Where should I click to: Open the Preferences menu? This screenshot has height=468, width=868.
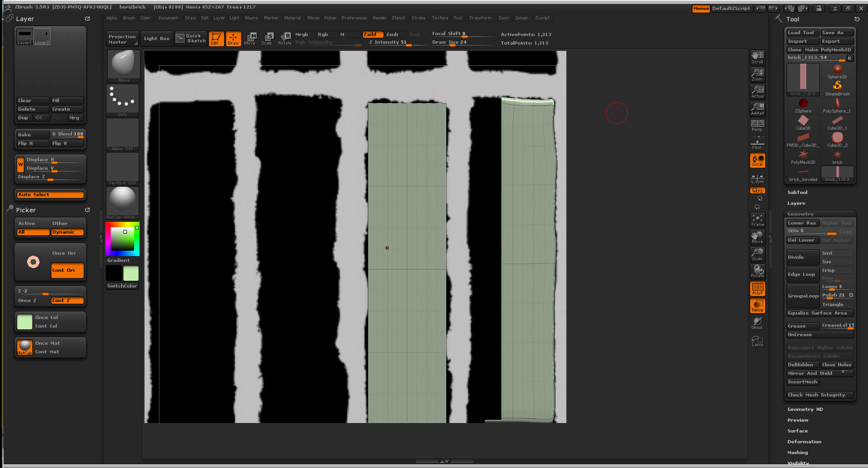354,18
